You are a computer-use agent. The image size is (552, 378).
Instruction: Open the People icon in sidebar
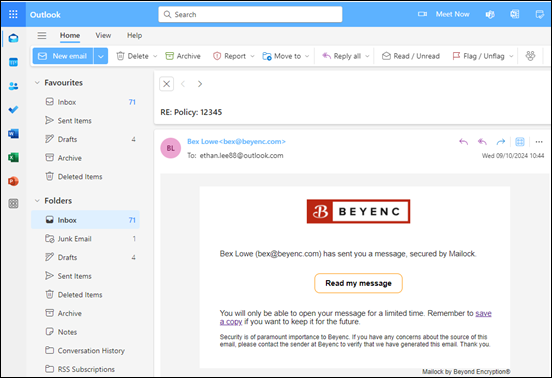coord(13,86)
